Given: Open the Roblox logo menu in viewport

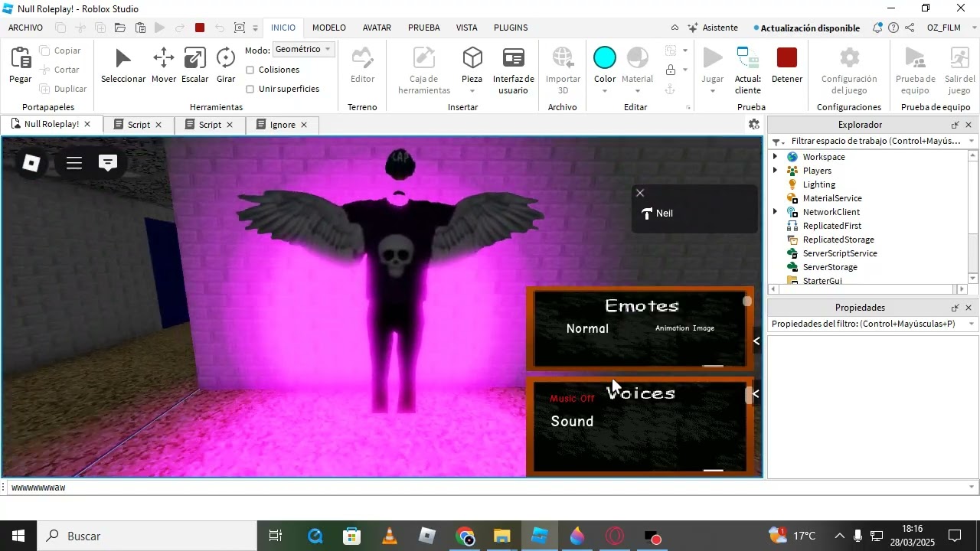Looking at the screenshot, I should click(x=31, y=163).
